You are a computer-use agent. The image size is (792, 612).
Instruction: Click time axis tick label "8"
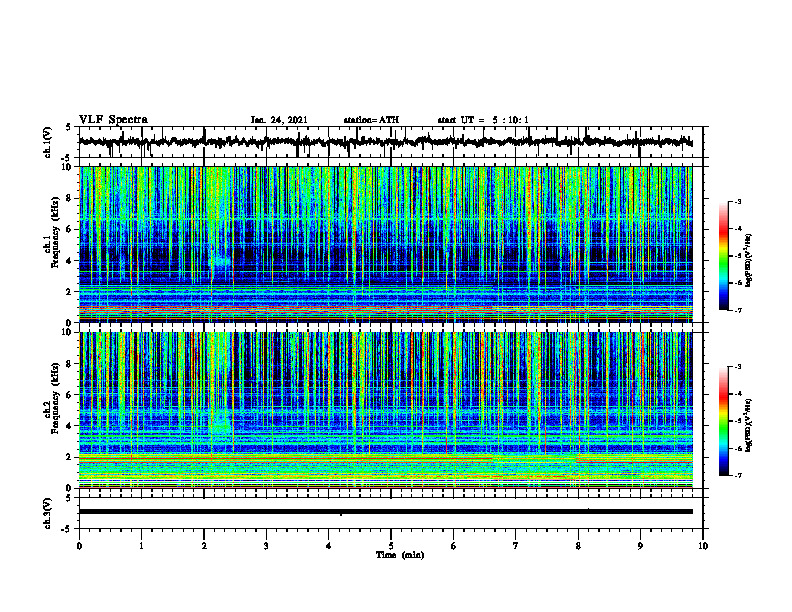point(578,546)
